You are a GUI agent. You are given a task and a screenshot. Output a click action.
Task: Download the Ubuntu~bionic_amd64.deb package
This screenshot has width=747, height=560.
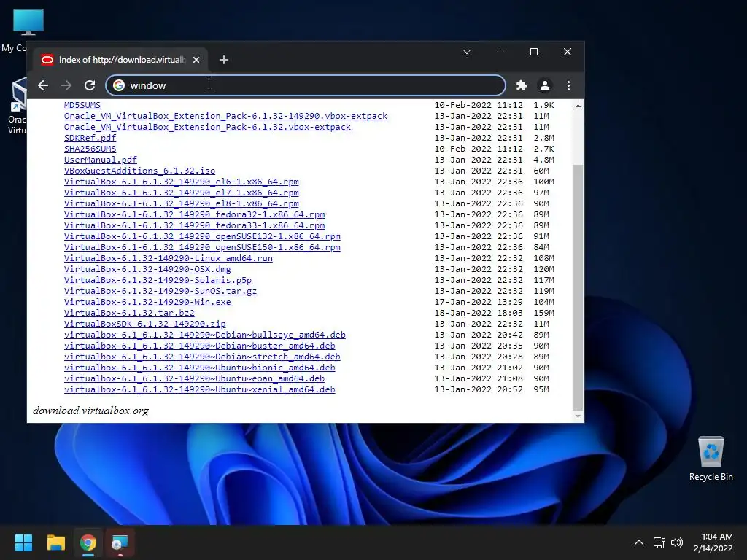(200, 367)
